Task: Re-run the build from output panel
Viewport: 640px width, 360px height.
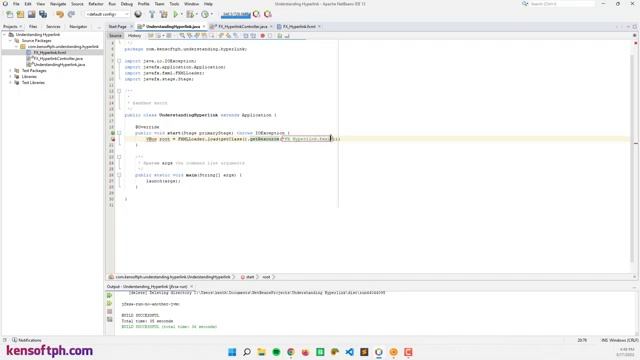Action: (109, 296)
